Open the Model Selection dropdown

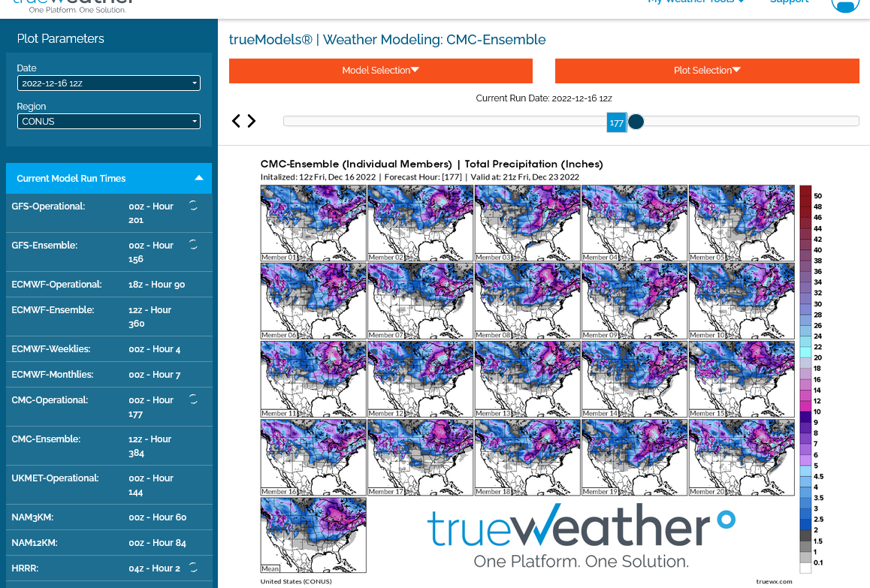pyautogui.click(x=381, y=71)
